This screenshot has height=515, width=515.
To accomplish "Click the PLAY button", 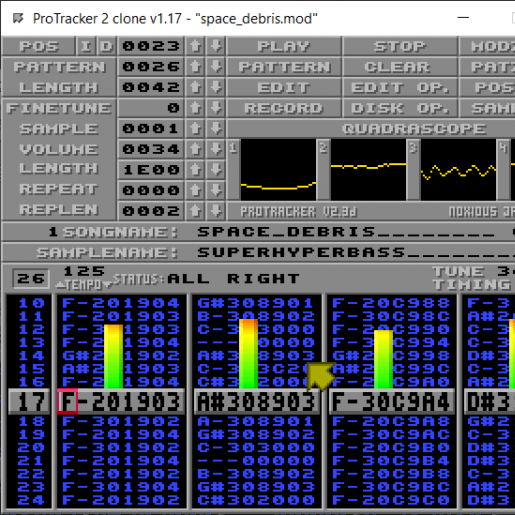I will (284, 46).
